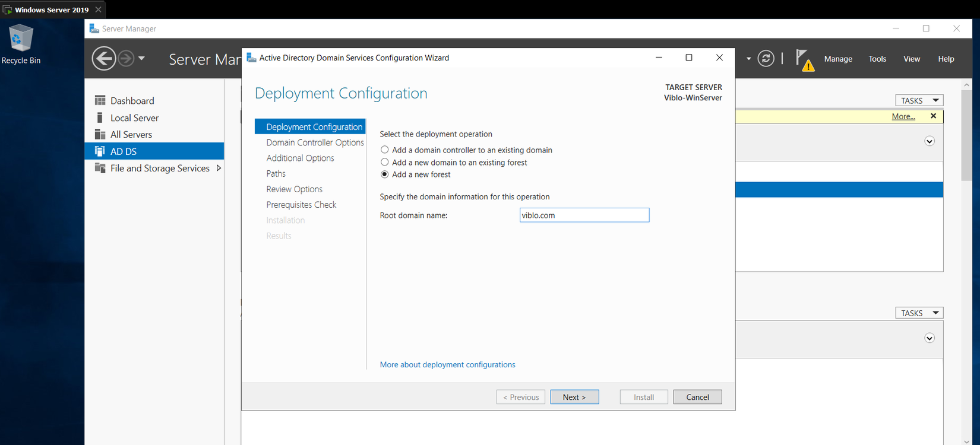Select the Dashboard icon in the sidebar
The image size is (980, 445).
[x=100, y=101]
